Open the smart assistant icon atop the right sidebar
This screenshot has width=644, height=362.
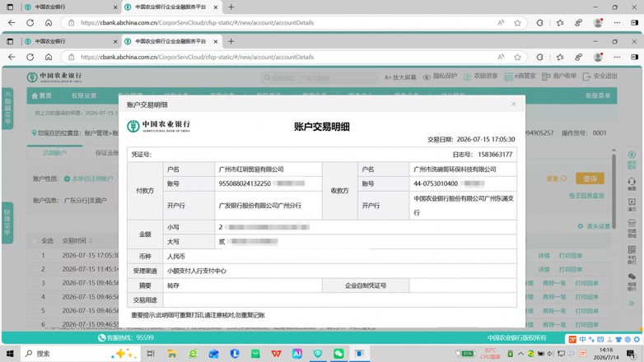pos(632,155)
